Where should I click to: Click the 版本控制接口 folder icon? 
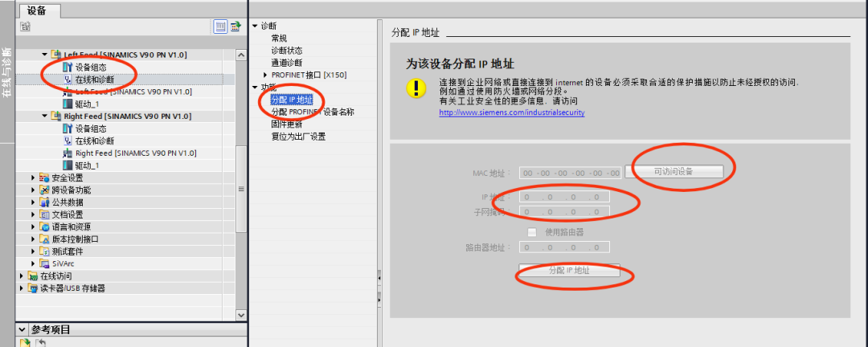pyautogui.click(x=44, y=239)
